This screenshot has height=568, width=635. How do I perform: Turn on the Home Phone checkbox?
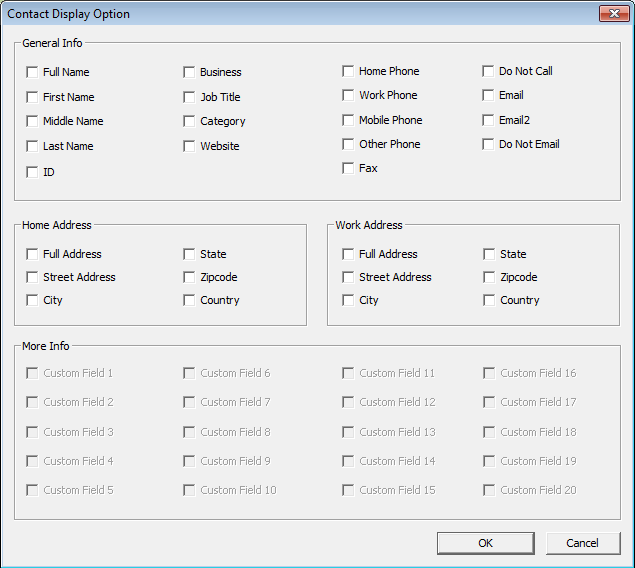point(349,71)
